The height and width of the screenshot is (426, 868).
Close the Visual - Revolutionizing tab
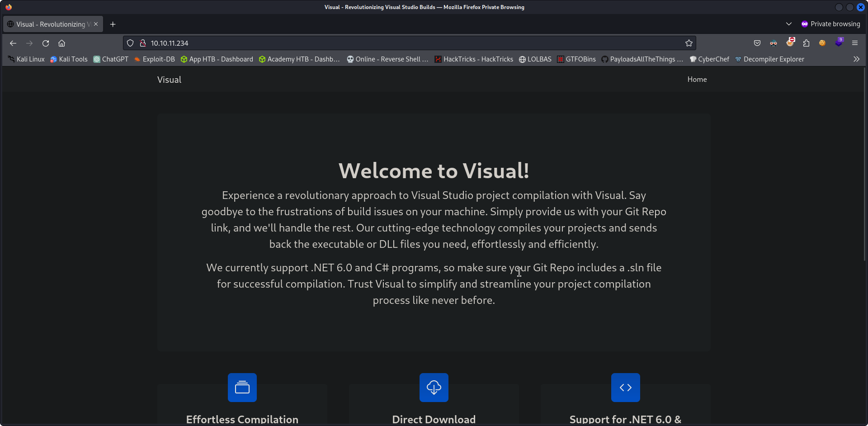96,24
